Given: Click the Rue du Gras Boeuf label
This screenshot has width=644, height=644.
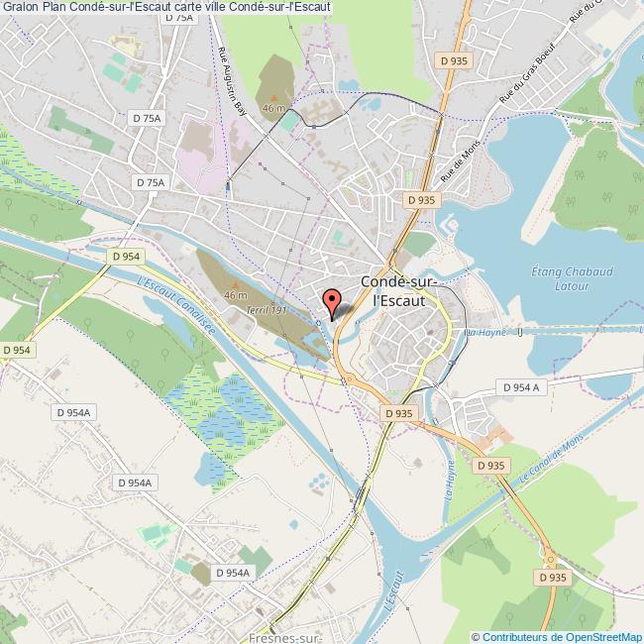Looking at the screenshot, I should (527, 72).
